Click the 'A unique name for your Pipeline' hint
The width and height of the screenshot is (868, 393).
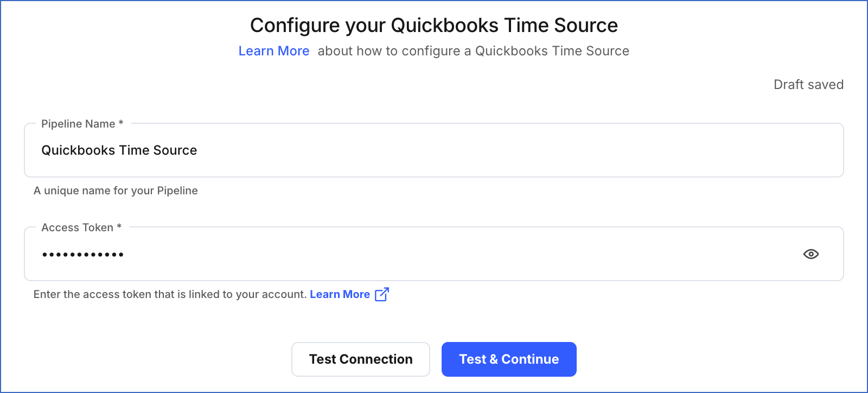116,191
